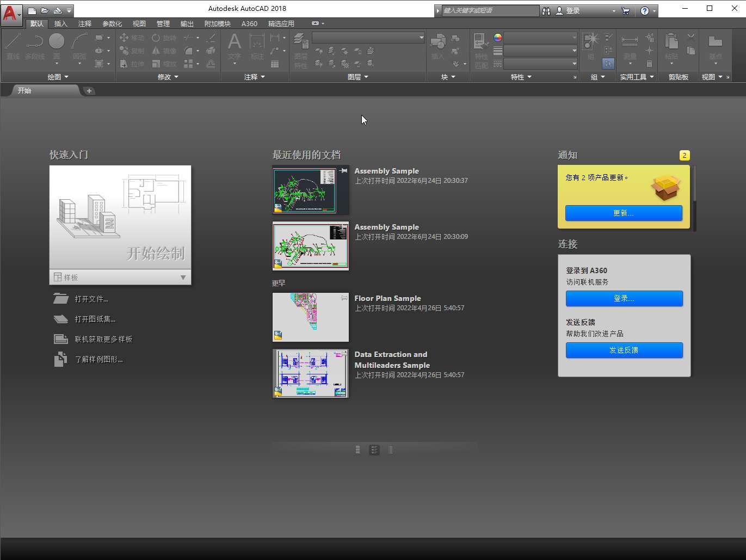Click the 打开文件... link
Image resolution: width=746 pixels, height=560 pixels.
(91, 299)
